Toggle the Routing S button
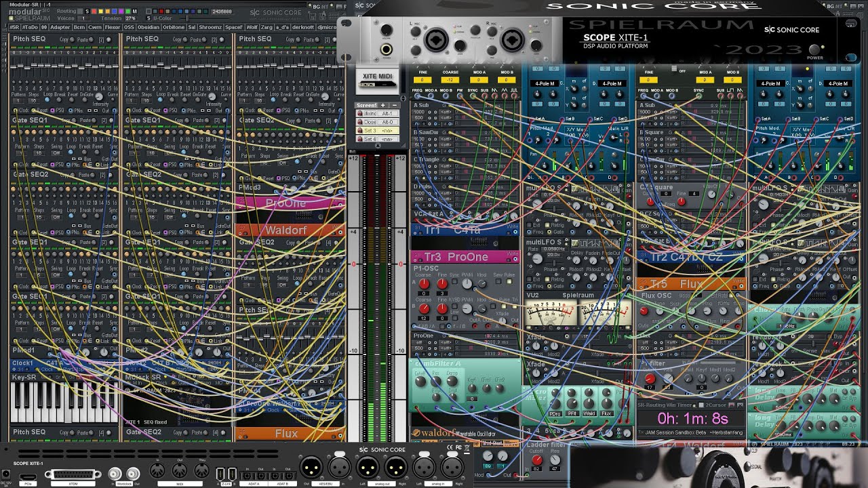This screenshot has width=868, height=488. click(85, 12)
